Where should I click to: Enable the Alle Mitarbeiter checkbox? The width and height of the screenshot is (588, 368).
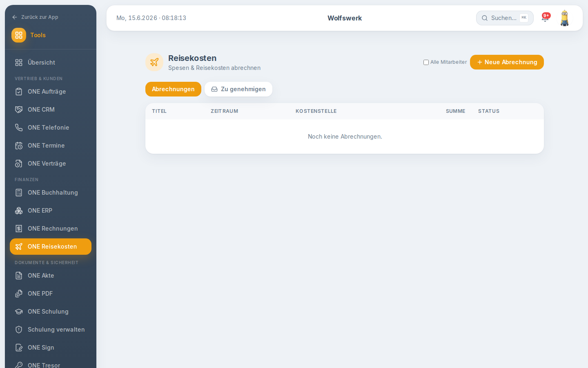click(x=426, y=63)
